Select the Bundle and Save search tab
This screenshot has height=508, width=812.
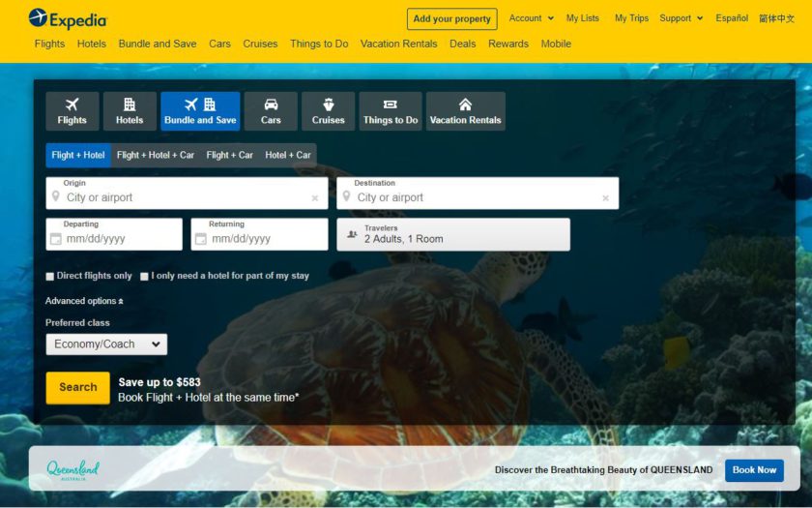point(200,111)
